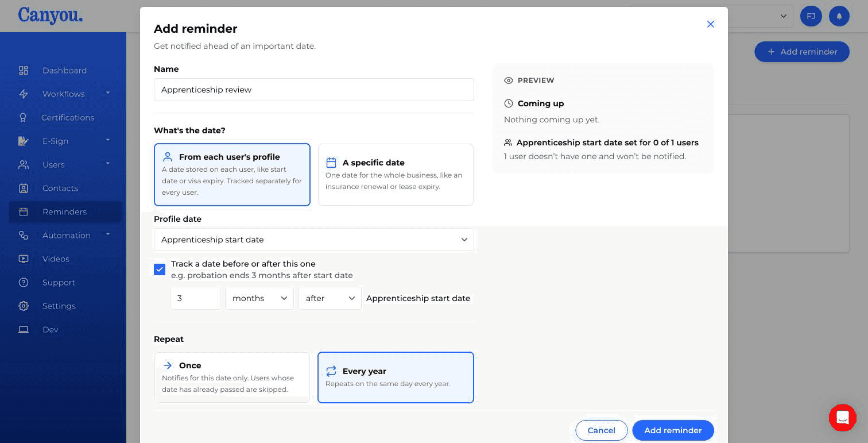Open Certifications from the sidebar

68,118
